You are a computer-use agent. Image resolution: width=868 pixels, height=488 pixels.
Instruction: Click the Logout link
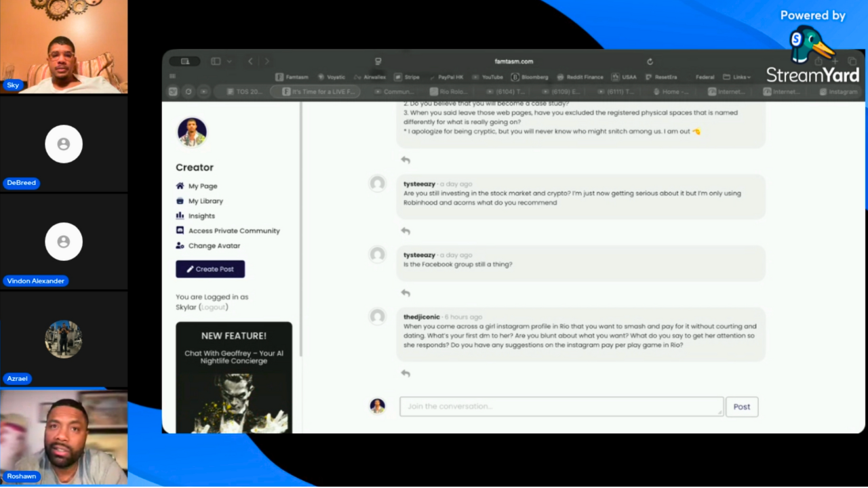213,307
